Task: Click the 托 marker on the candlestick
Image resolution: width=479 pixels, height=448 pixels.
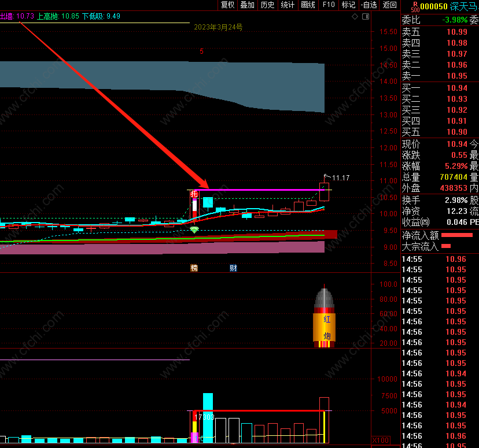Action: tap(194, 194)
